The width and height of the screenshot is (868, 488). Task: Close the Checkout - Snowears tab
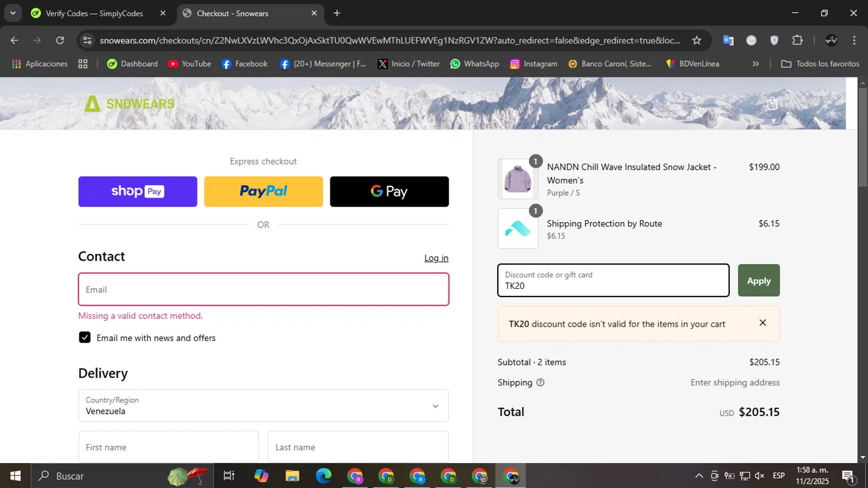tap(314, 13)
